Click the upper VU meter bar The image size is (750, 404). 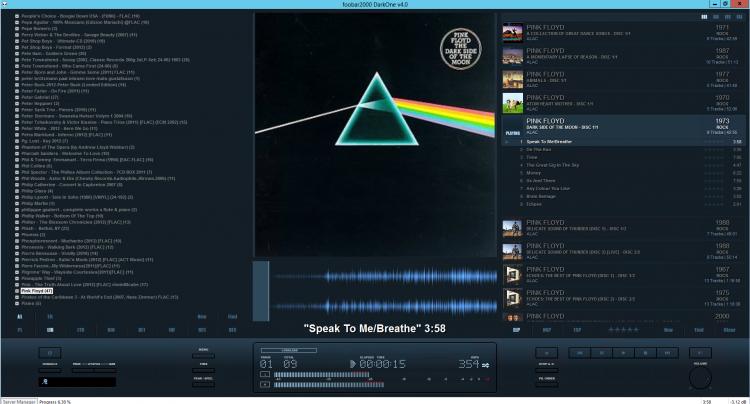(x=321, y=375)
